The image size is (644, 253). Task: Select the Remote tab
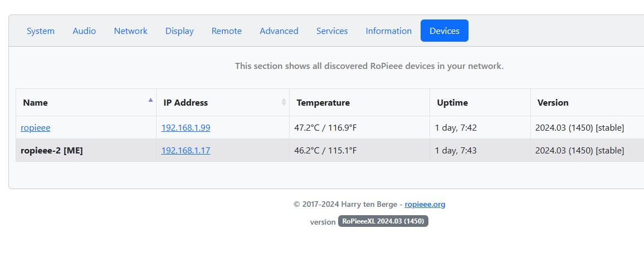(x=226, y=31)
